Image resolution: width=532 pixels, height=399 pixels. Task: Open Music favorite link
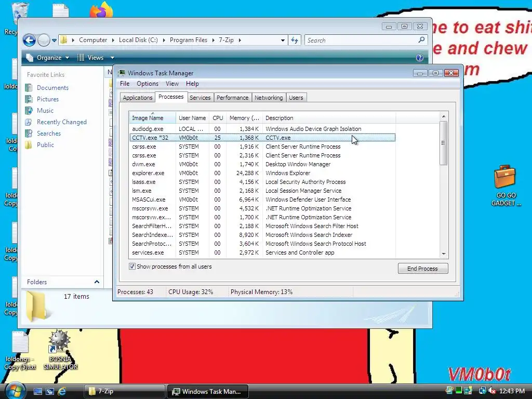pos(45,111)
